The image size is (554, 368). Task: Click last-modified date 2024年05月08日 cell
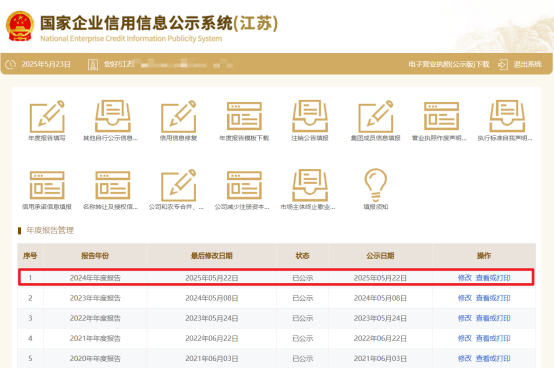(x=212, y=298)
